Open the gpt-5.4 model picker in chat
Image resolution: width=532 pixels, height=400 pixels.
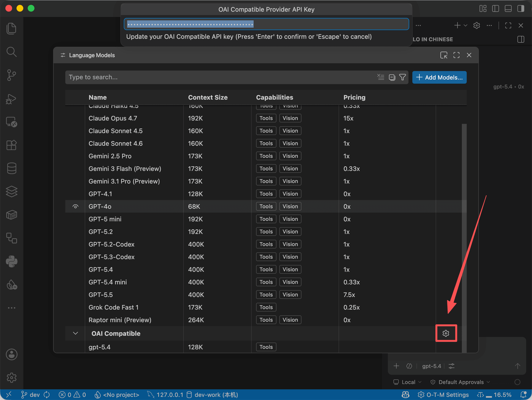coord(432,366)
